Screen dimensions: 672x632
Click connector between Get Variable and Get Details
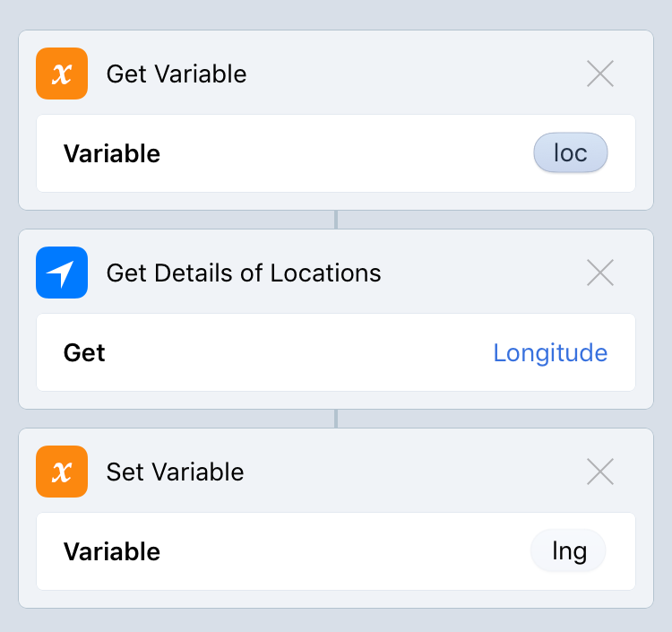point(336,220)
